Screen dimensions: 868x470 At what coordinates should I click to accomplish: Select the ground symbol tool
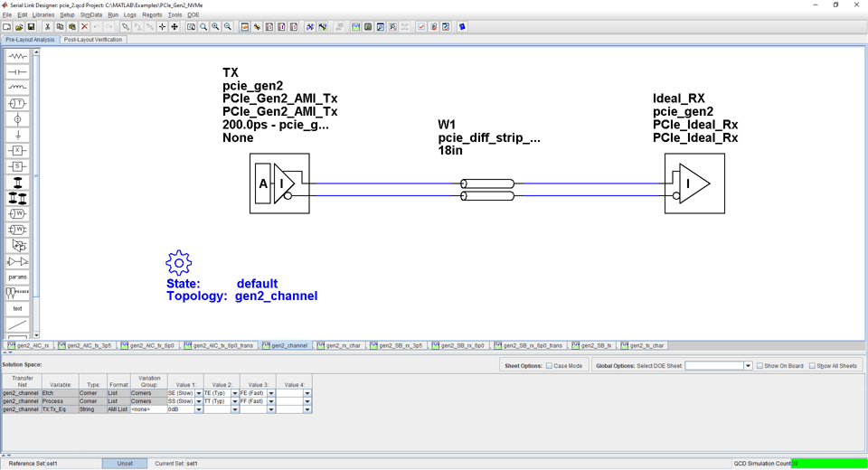[17, 135]
